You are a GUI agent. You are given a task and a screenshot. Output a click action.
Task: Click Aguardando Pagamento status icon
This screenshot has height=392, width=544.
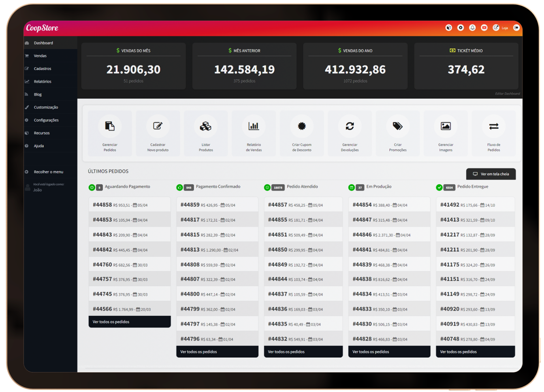click(x=92, y=187)
